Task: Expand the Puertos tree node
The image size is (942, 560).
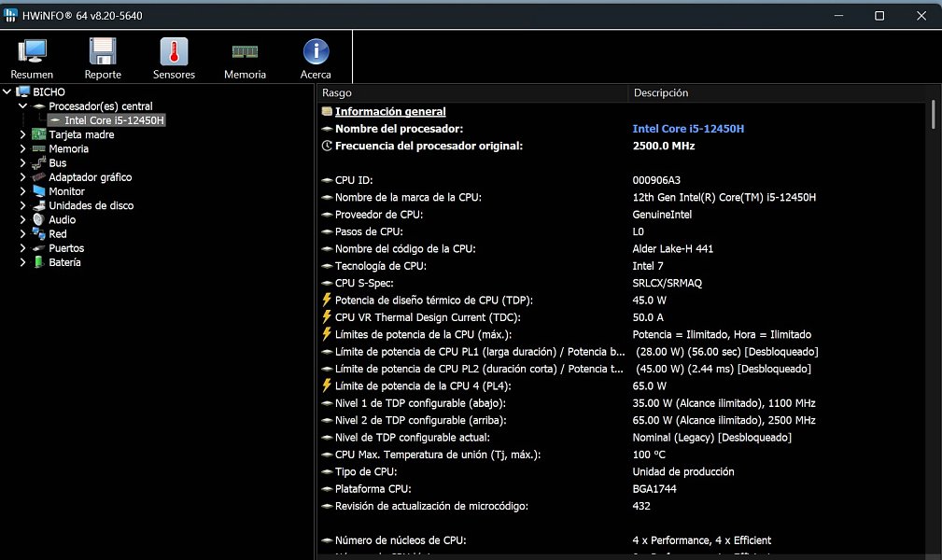Action: 22,248
